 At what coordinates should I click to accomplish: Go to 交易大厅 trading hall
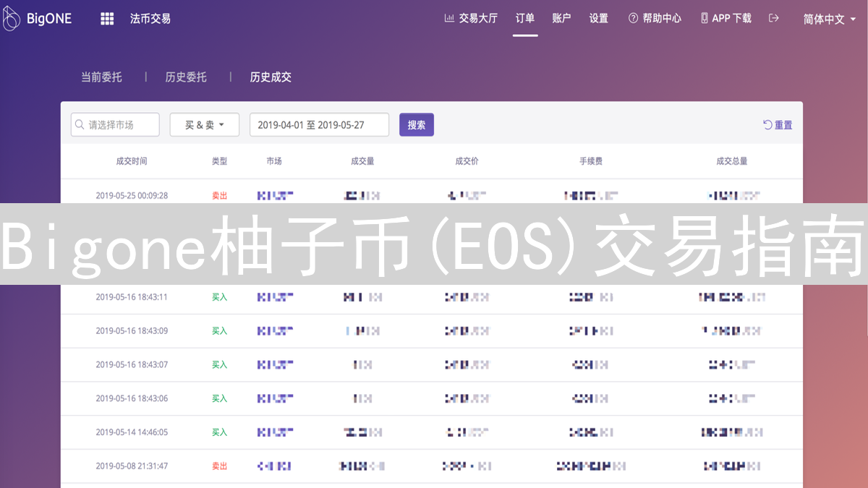click(x=471, y=19)
